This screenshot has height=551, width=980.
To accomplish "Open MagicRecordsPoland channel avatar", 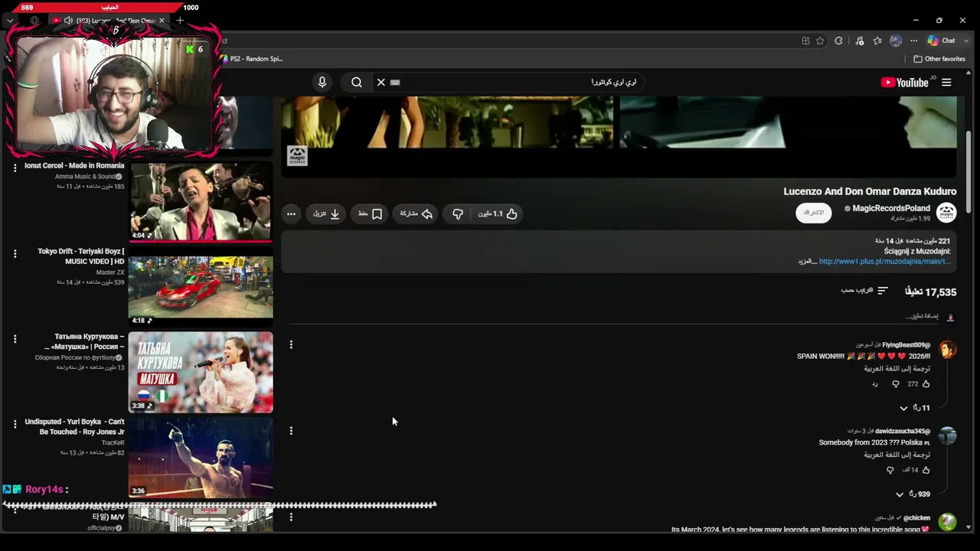I will tap(946, 213).
